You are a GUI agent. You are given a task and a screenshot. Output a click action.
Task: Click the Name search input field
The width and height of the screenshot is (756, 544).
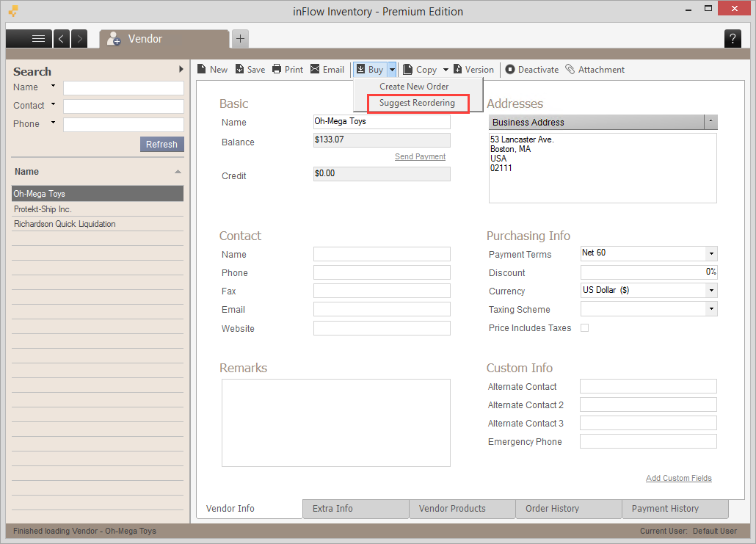pyautogui.click(x=123, y=88)
